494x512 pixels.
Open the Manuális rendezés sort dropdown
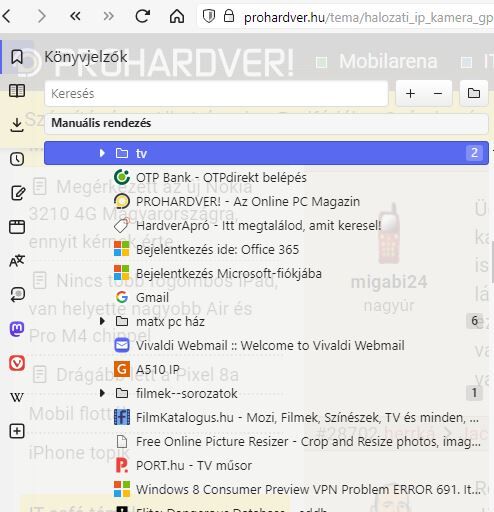266,123
